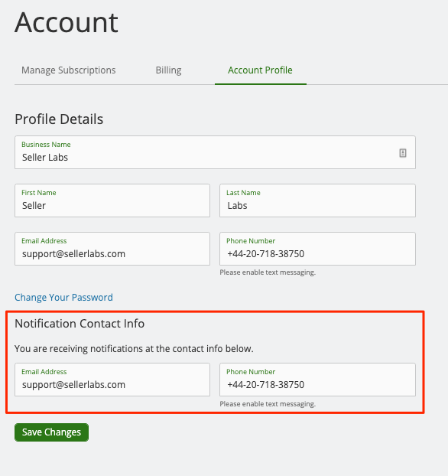This screenshot has height=476, width=448.
Task: Click 'You are receiving notifications' sentence
Action: tap(134, 349)
